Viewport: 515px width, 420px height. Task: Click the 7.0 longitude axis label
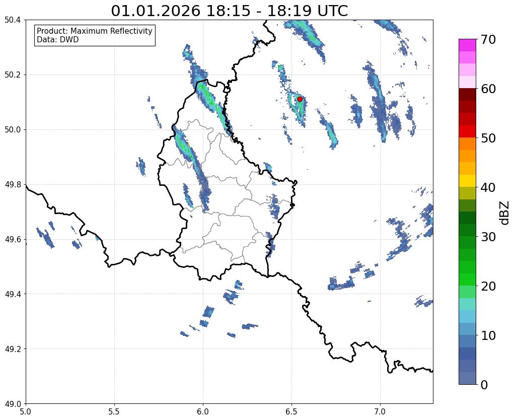(380, 411)
